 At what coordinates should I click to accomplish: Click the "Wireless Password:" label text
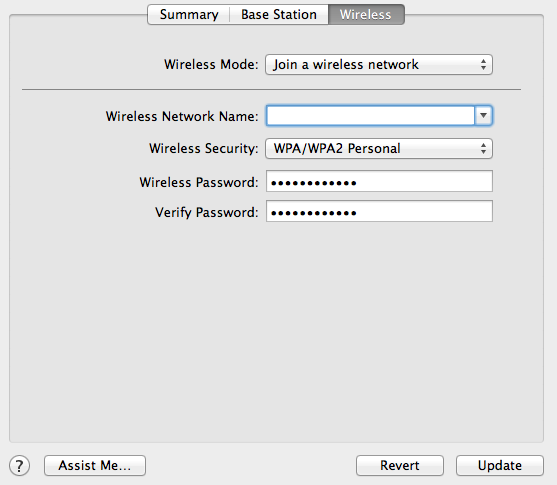[199, 182]
